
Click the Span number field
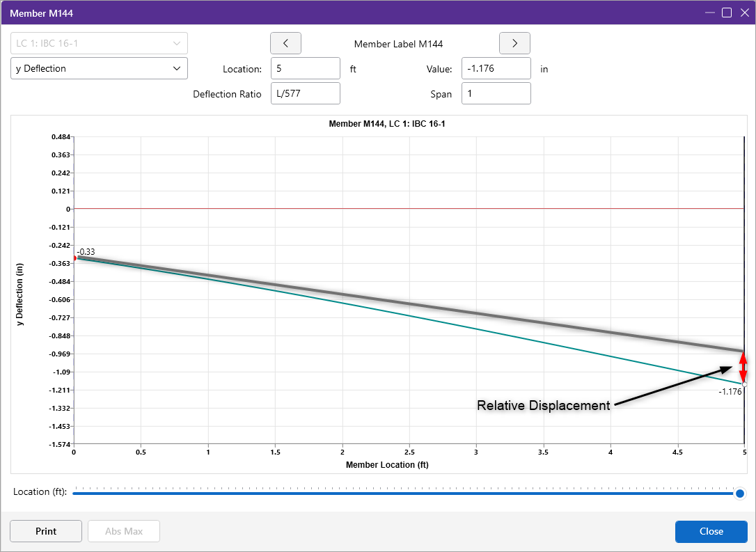[496, 94]
